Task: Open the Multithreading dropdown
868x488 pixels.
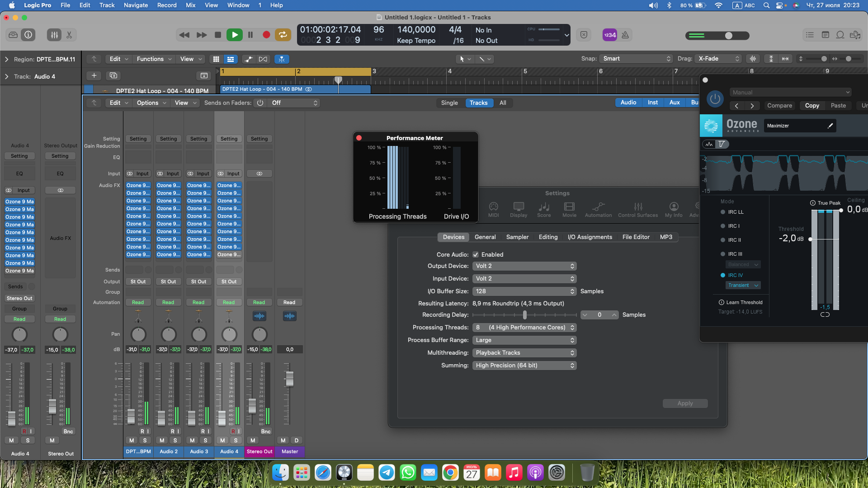Action: [x=524, y=353]
